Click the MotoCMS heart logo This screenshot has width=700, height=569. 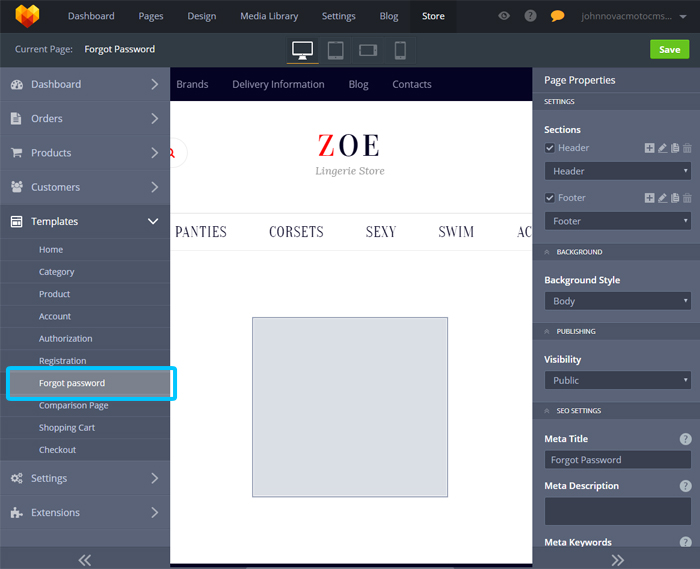pyautogui.click(x=27, y=16)
